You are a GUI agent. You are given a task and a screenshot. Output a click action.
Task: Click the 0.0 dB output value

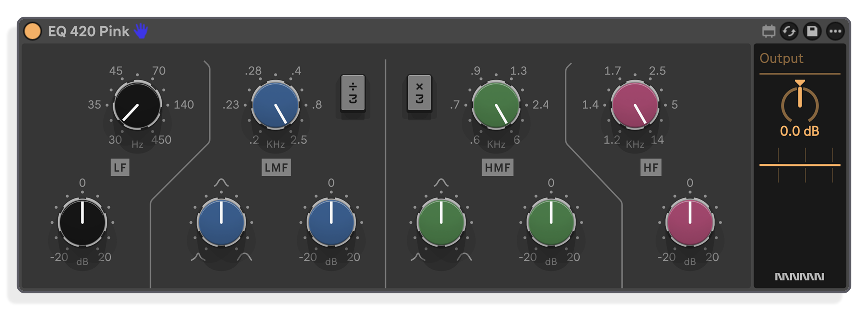coord(800,131)
